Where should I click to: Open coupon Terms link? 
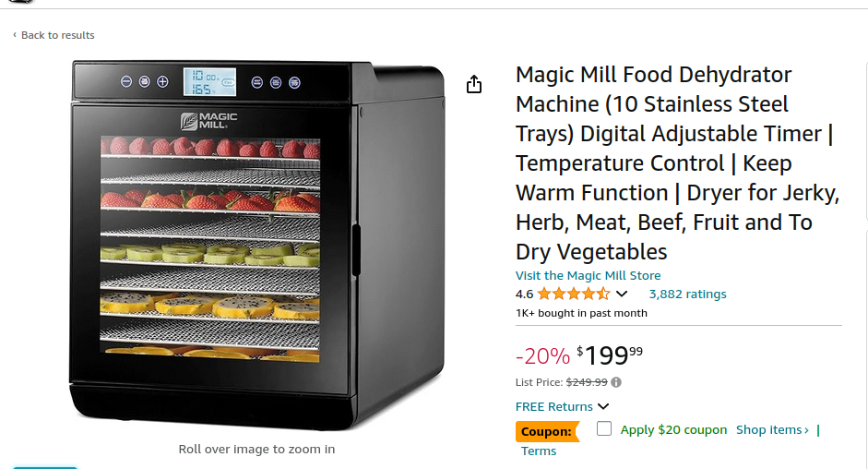pos(539,451)
